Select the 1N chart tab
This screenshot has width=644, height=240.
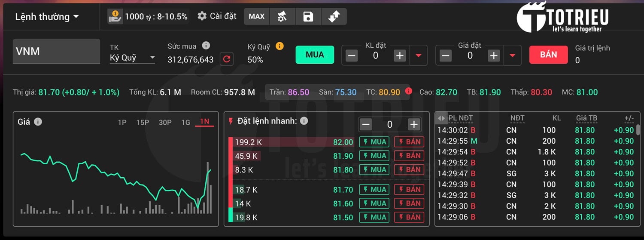click(204, 122)
